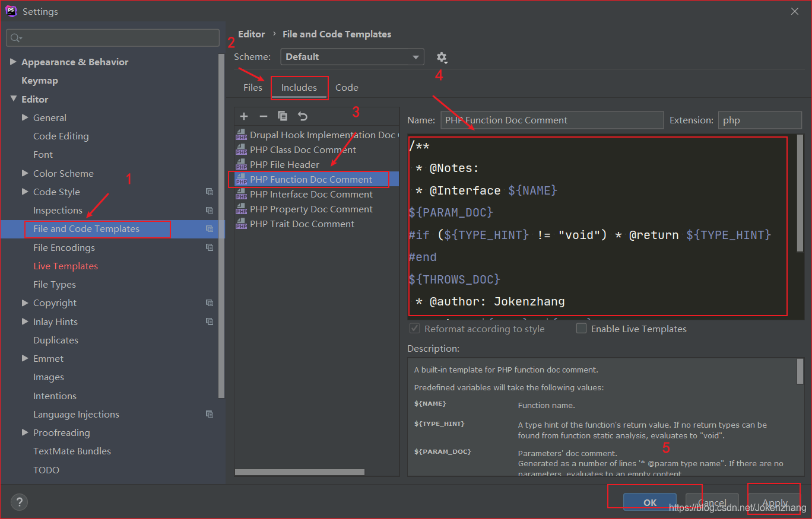Expand Appearance & Behavior section
Image resolution: width=812 pixels, height=519 pixels.
click(x=13, y=62)
